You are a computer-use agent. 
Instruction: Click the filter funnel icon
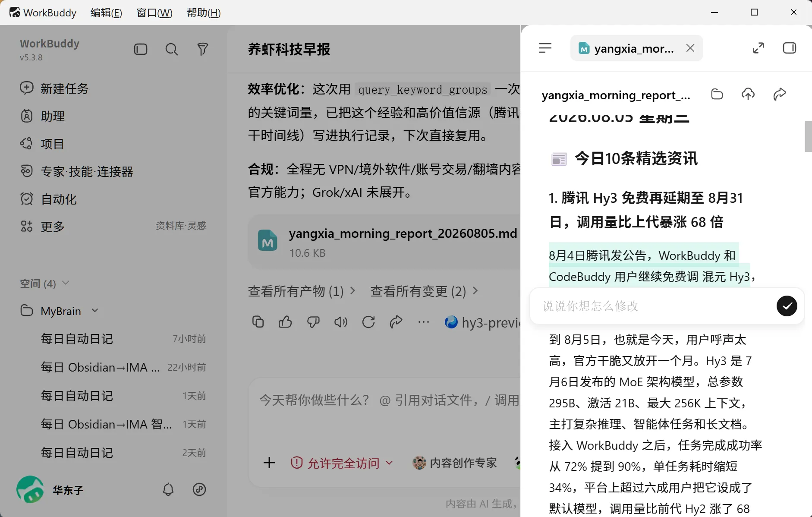coord(203,49)
